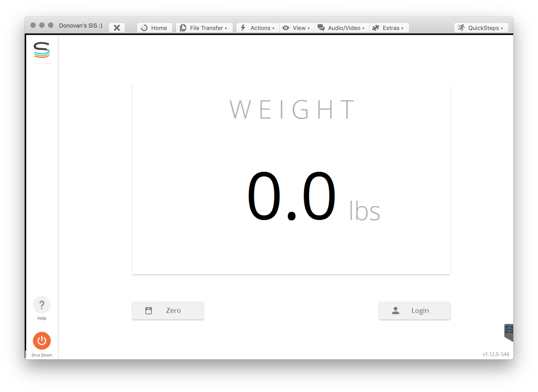Click the Help question mark icon
538x392 pixels.
[x=41, y=305]
